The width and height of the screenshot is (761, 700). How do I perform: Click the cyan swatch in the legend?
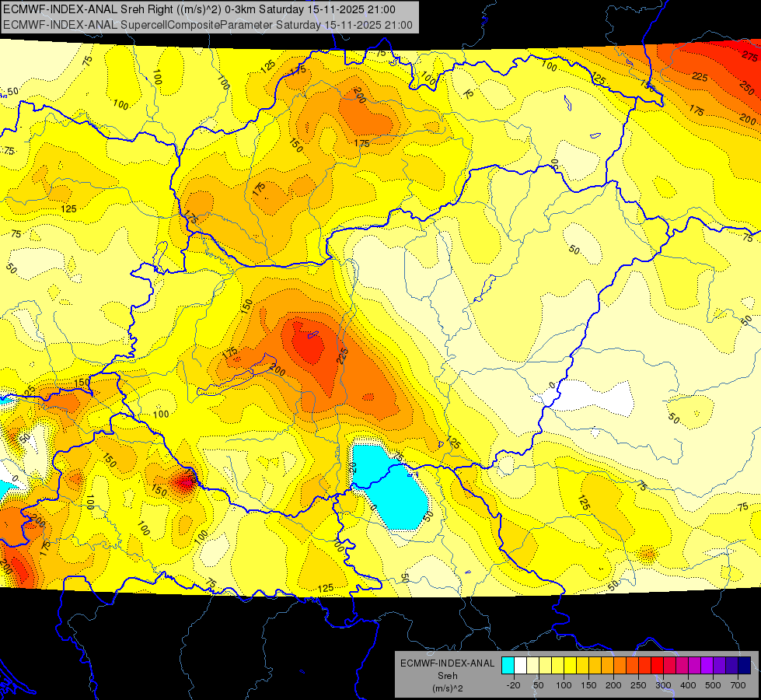point(508,666)
